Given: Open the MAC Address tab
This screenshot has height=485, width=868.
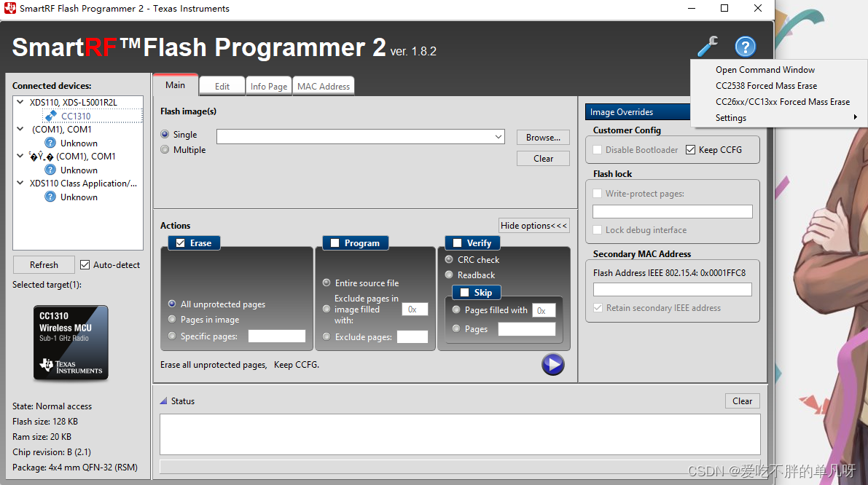Looking at the screenshot, I should tap(324, 86).
